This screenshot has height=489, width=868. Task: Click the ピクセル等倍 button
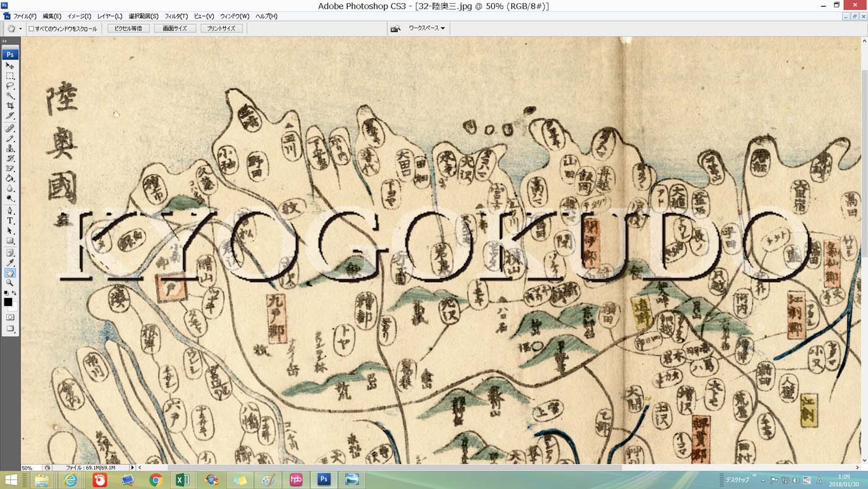click(x=128, y=29)
